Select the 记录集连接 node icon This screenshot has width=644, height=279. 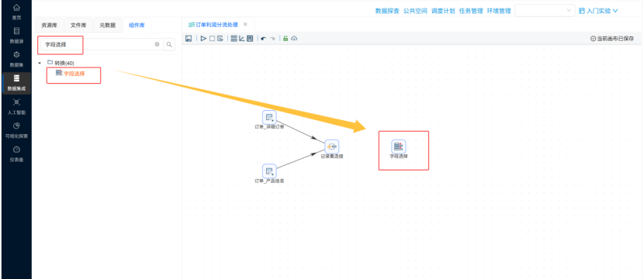coord(331,146)
